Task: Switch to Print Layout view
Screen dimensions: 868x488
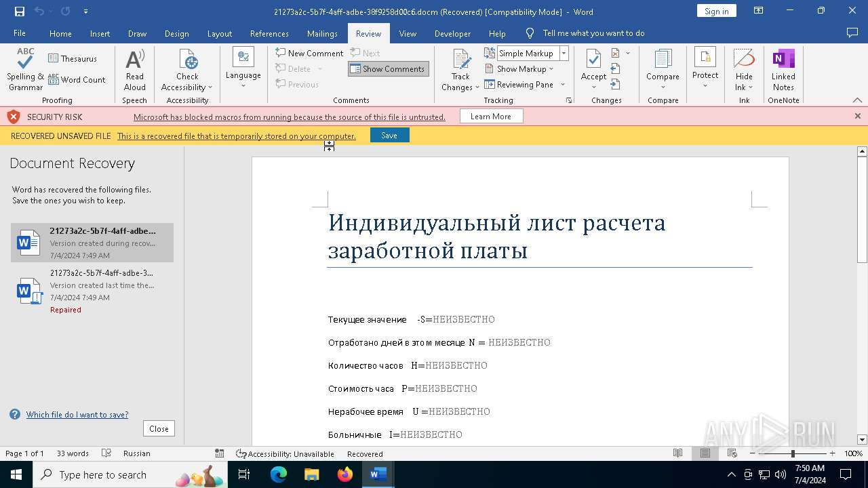Action: 705,453
